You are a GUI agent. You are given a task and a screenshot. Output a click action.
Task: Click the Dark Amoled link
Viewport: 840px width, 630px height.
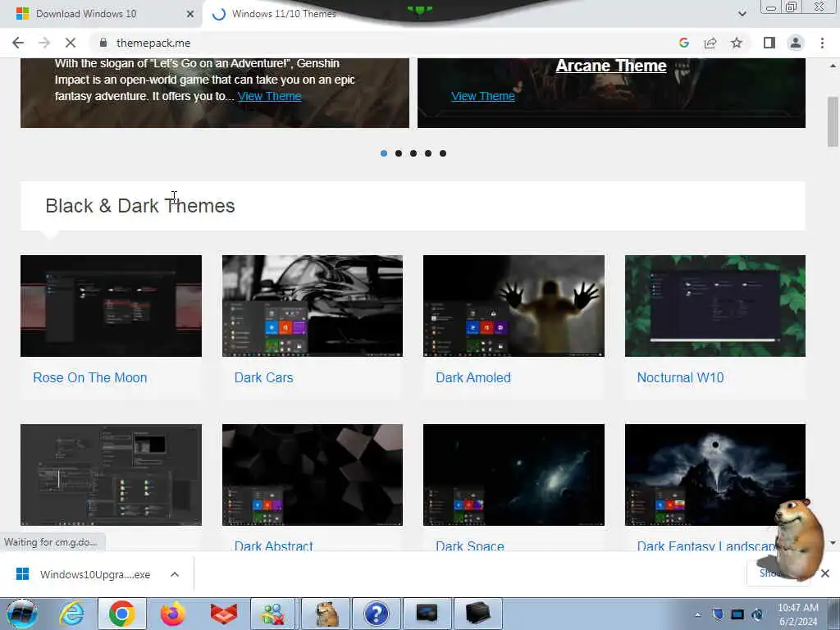[x=473, y=377]
